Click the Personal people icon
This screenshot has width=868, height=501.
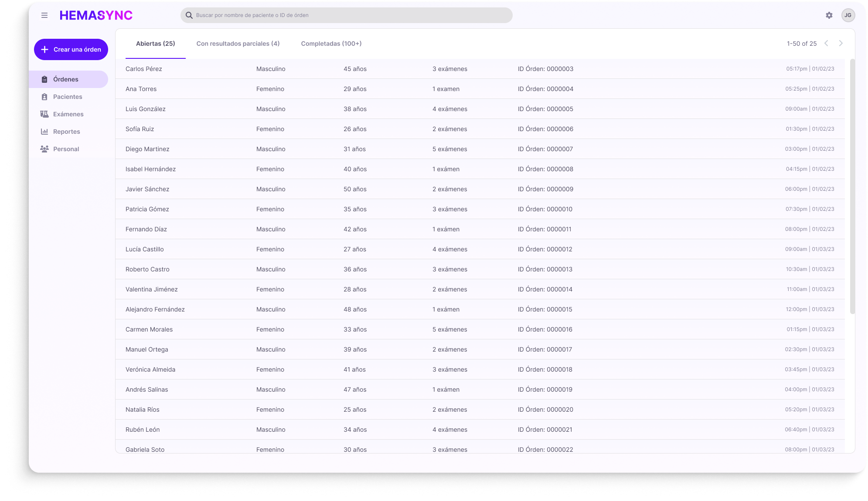[44, 149]
